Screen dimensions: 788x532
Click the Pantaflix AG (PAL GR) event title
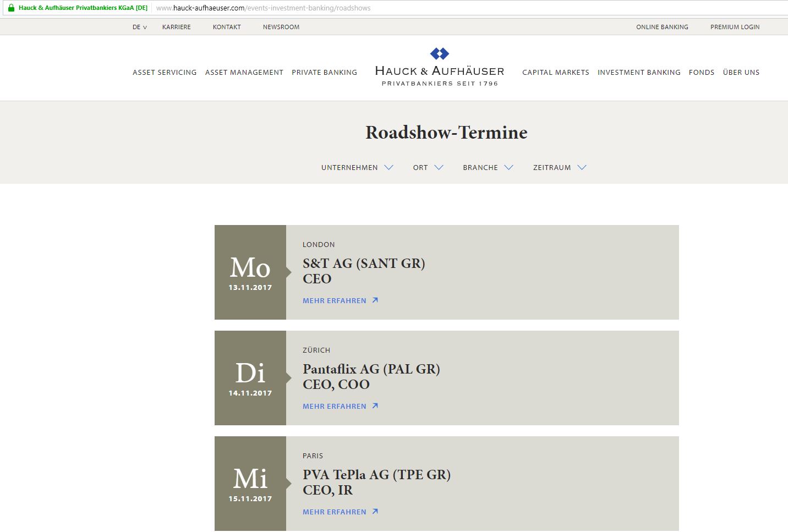(x=371, y=369)
